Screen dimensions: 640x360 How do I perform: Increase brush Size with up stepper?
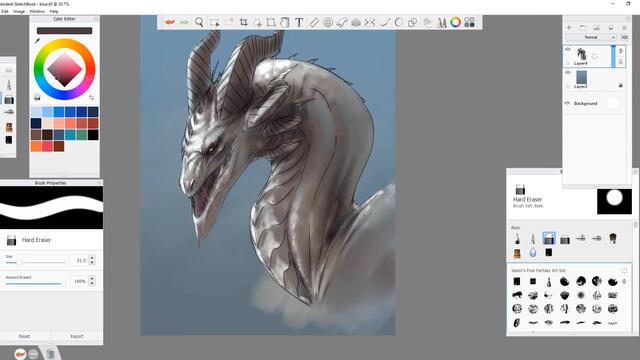pyautogui.click(x=92, y=258)
